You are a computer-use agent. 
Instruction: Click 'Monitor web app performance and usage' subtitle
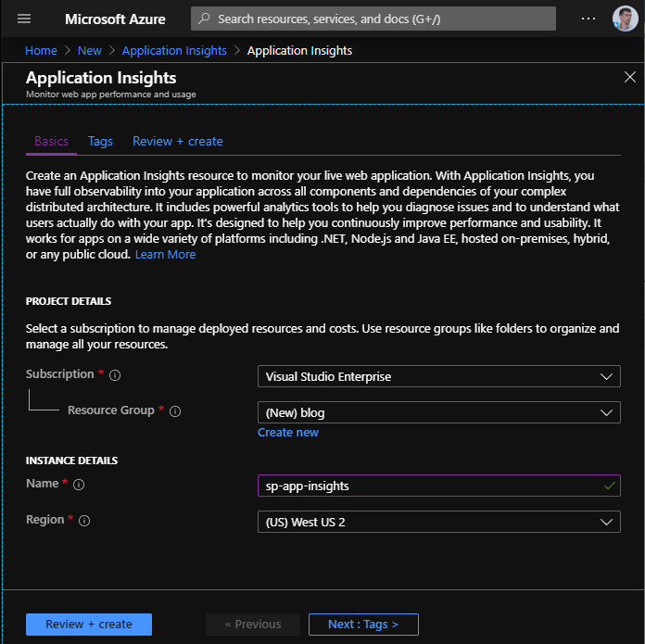pyautogui.click(x=111, y=95)
